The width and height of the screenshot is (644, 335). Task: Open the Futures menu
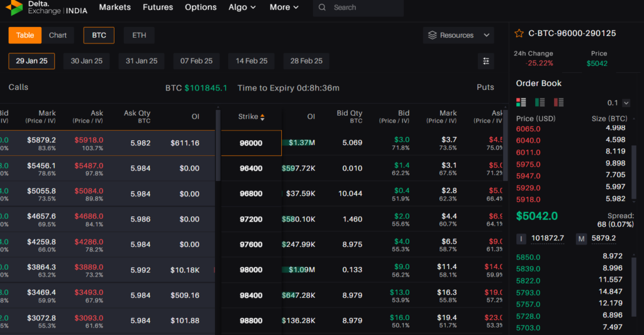click(158, 8)
